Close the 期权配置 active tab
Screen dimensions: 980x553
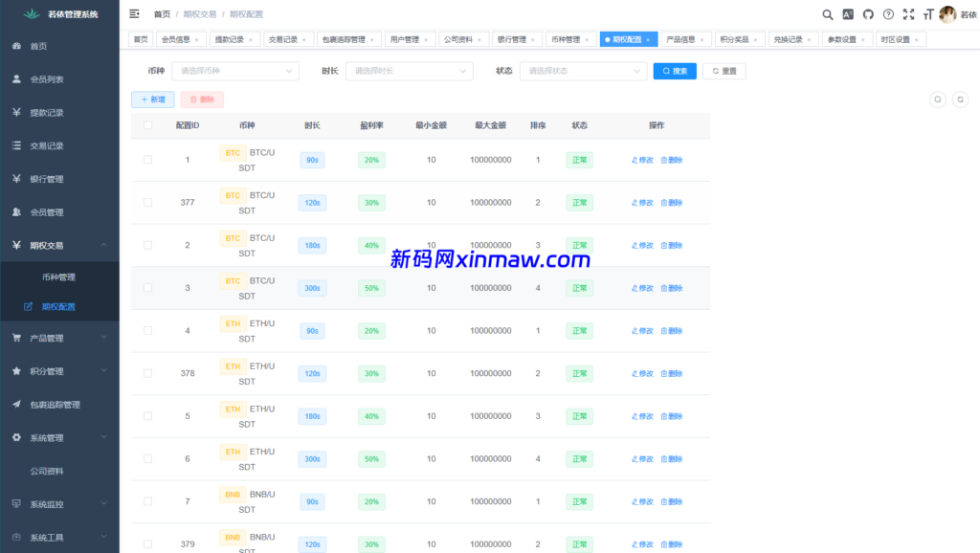click(x=648, y=40)
